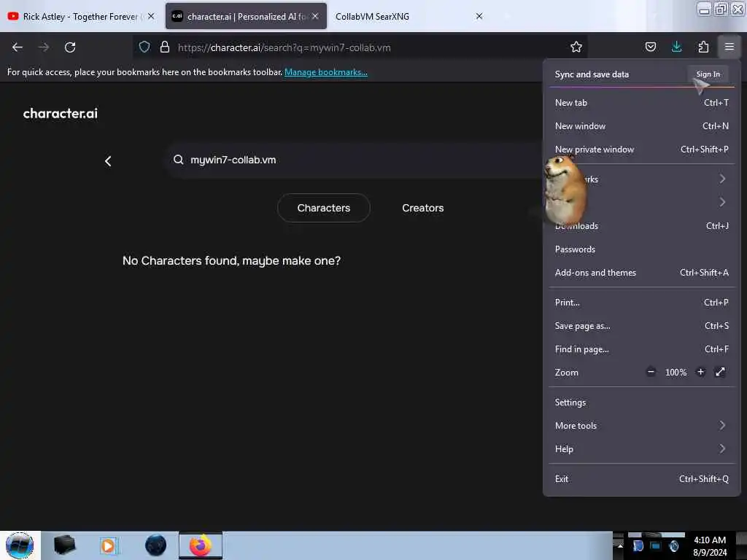Close the Firefox hamburger menu button
747x560 pixels.
coord(729,47)
